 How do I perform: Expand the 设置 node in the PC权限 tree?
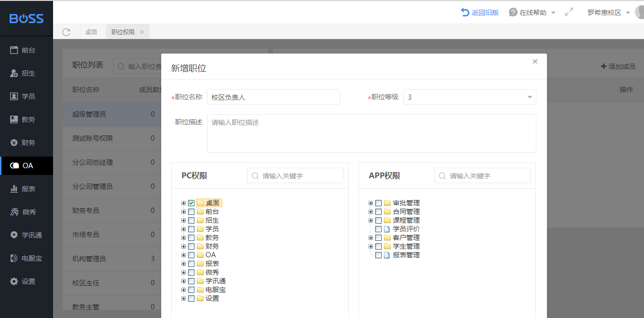(x=183, y=298)
